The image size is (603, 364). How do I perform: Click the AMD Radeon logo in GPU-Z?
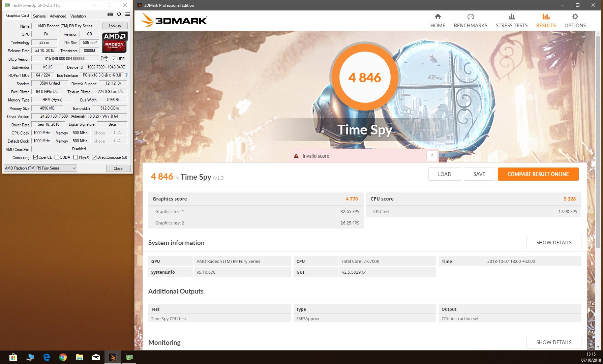click(x=115, y=42)
